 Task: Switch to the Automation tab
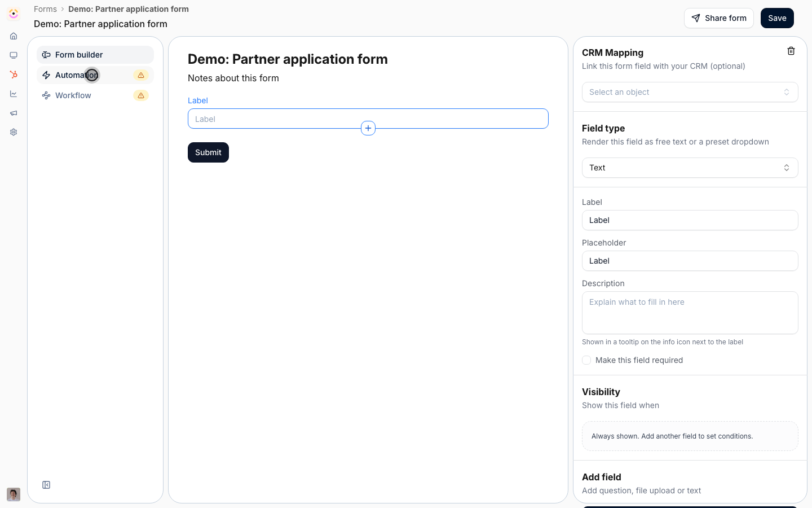[x=95, y=75]
